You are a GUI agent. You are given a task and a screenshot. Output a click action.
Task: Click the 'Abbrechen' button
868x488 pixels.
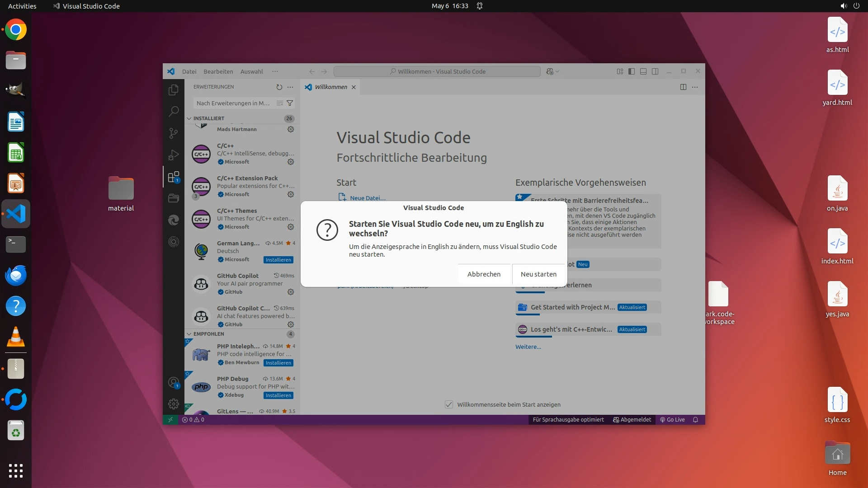pyautogui.click(x=484, y=274)
